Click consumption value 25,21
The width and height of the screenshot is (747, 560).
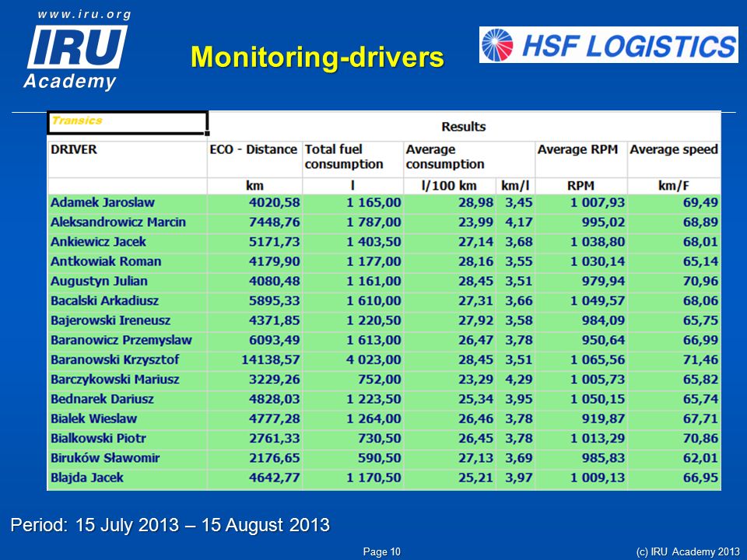click(476, 478)
